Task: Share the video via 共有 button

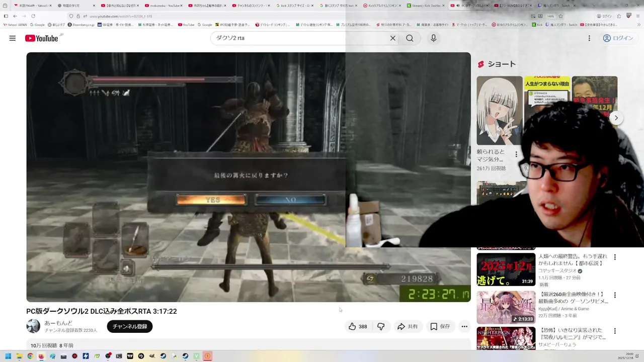Action: pyautogui.click(x=408, y=327)
